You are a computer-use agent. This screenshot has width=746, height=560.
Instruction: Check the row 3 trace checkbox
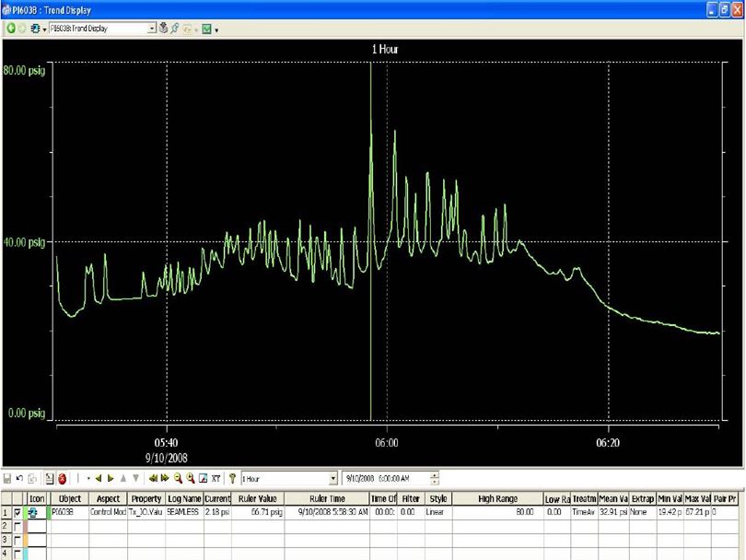pos(17,538)
